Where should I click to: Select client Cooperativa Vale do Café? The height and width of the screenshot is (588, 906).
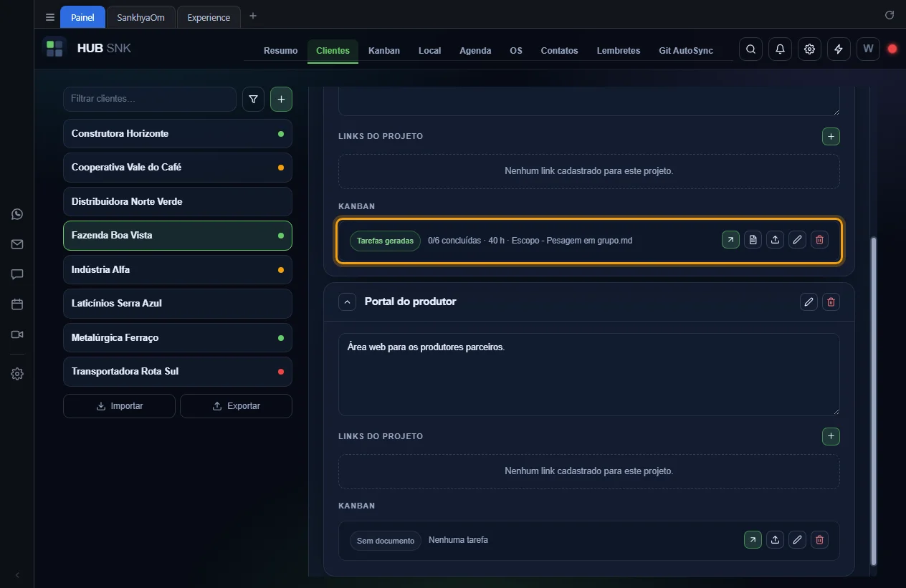pyautogui.click(x=178, y=168)
